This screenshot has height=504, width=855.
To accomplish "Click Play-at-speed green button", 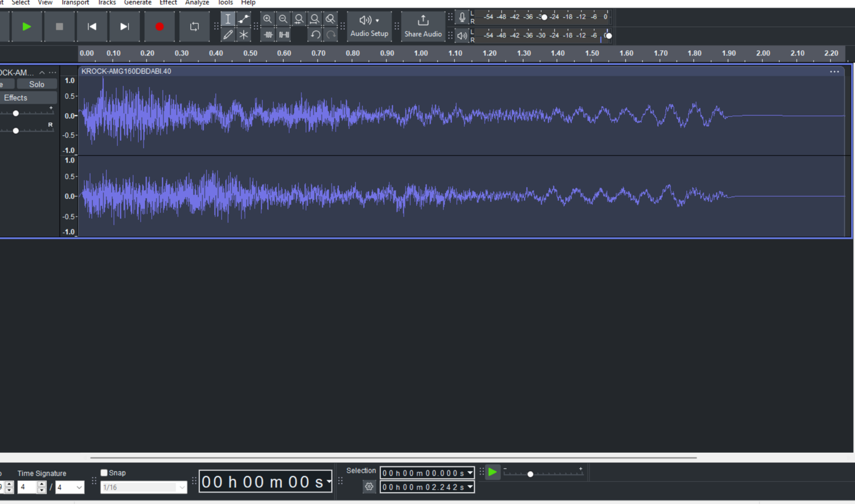I will pos(493,472).
